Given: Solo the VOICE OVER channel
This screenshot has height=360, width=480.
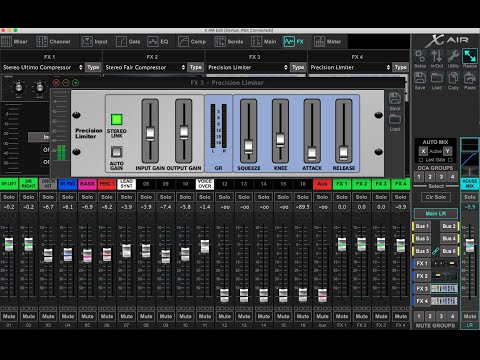Looking at the screenshot, I should [x=205, y=197].
